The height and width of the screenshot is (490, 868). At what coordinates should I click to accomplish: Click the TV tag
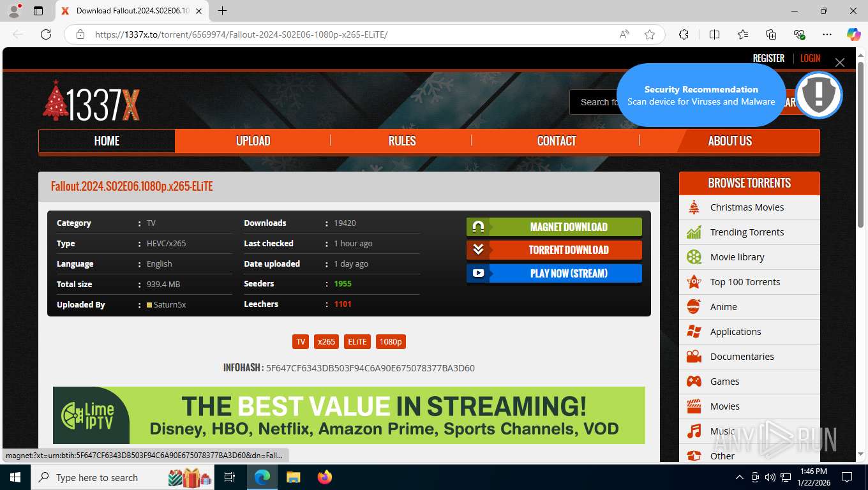301,341
